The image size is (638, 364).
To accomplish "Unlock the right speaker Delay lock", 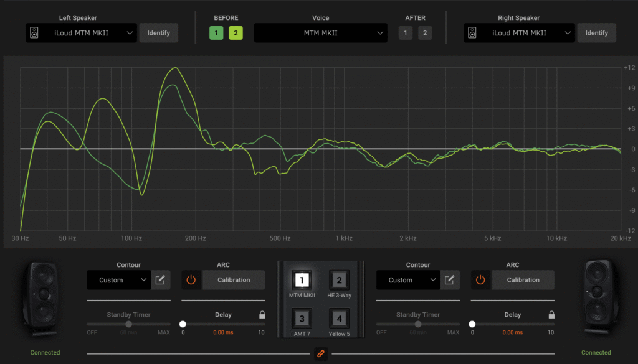I will (551, 314).
